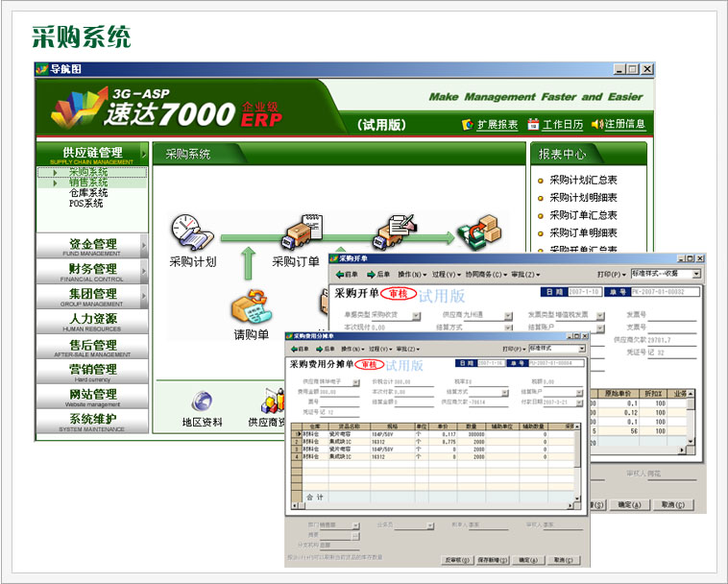728x584 pixels.
Task: Open 审批(Z) menu in 采购开单 window
Action: coord(525,275)
